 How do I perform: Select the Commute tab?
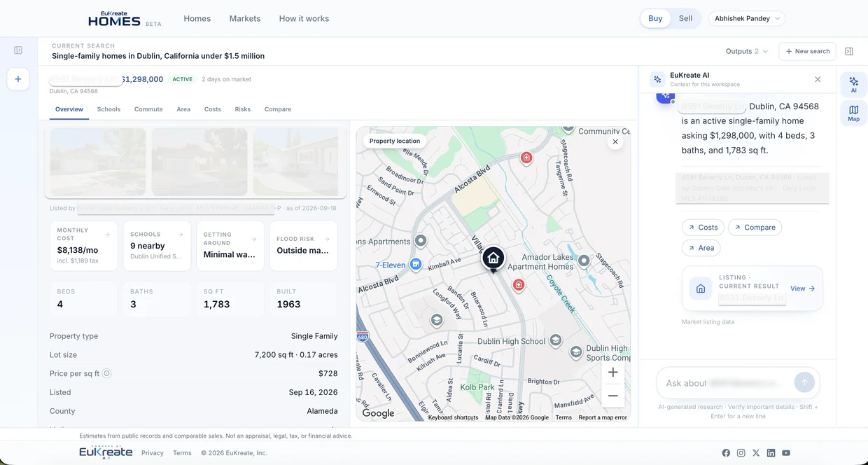pos(148,109)
